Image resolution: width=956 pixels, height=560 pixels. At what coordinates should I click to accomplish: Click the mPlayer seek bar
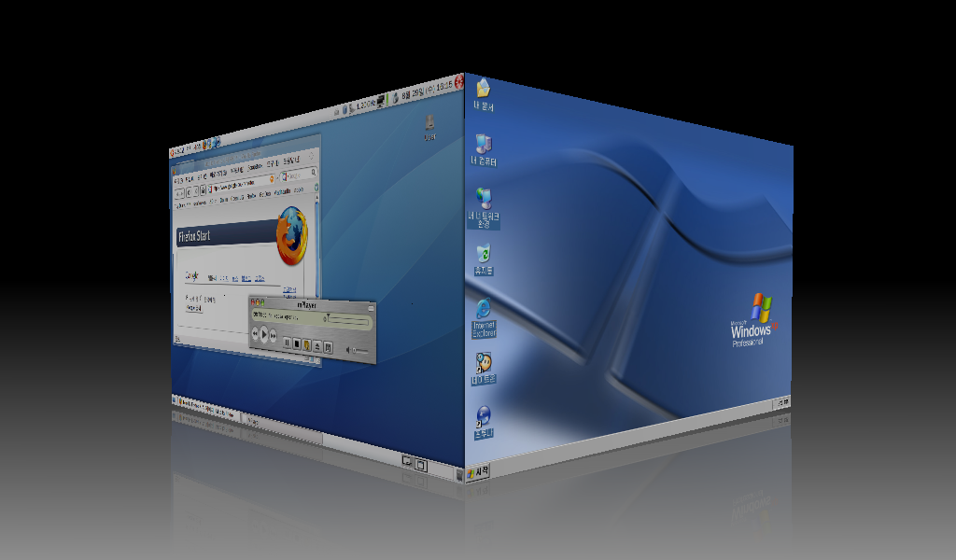point(346,320)
